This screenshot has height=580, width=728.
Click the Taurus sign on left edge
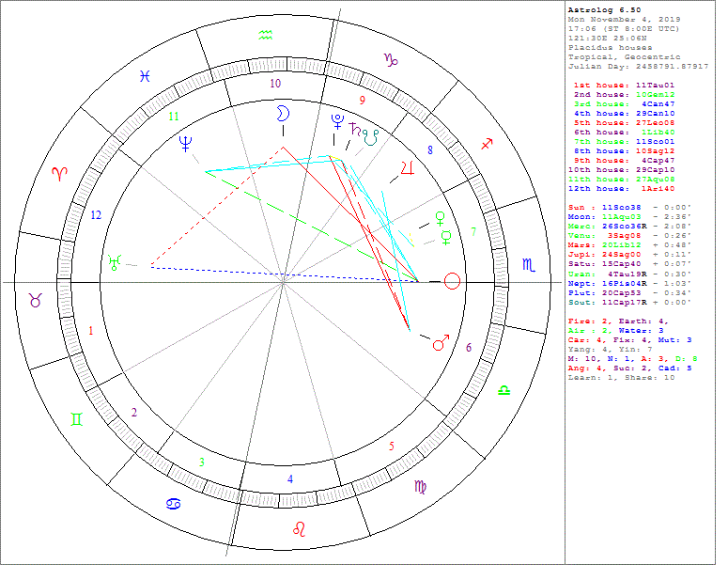pyautogui.click(x=35, y=300)
